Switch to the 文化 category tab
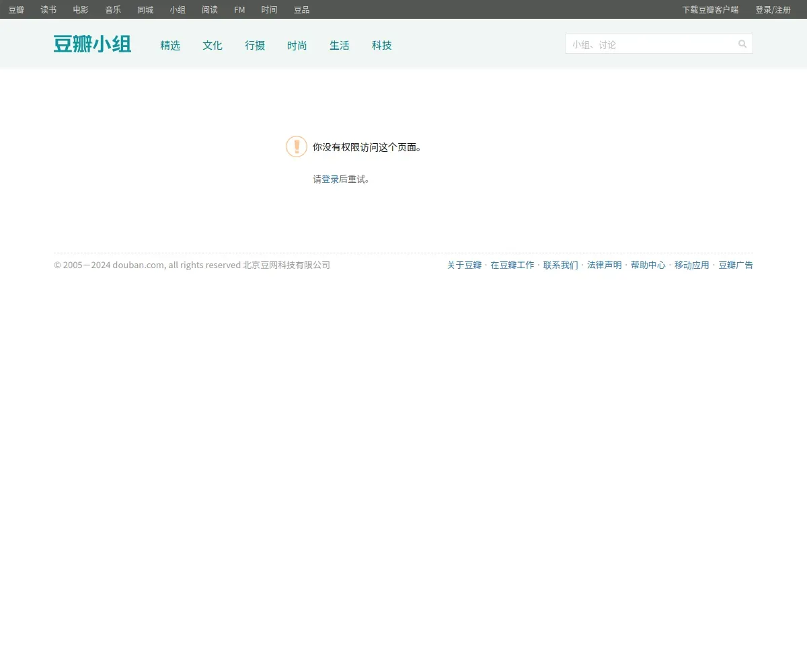 [x=213, y=45]
